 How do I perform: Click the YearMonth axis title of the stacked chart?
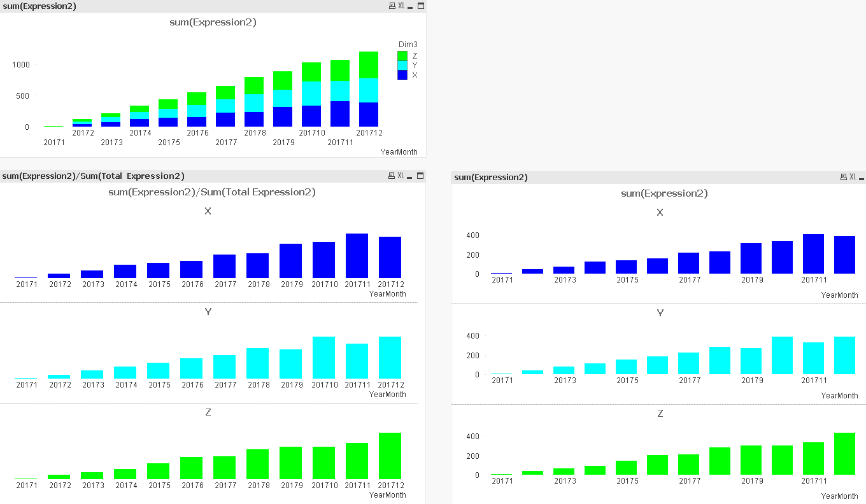(399, 152)
